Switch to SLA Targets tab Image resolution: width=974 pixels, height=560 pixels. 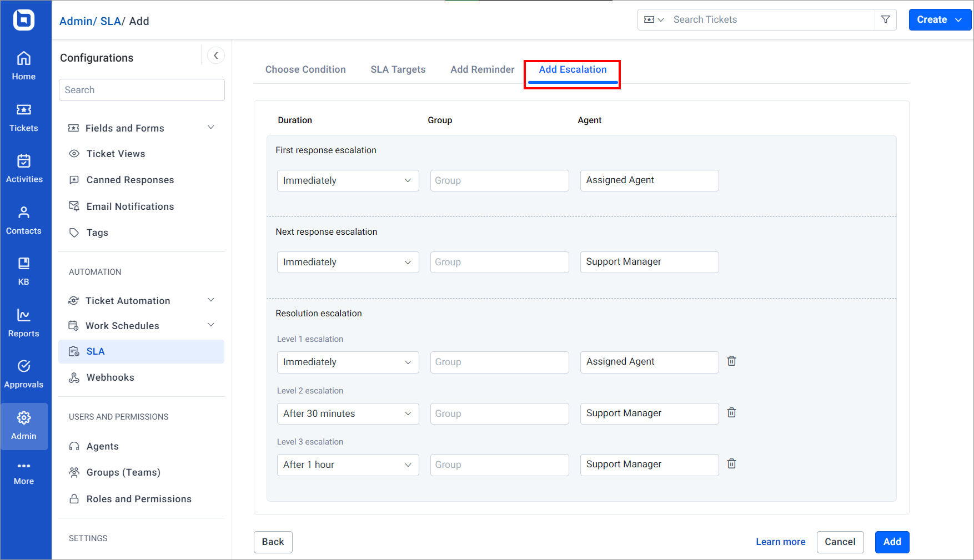click(398, 69)
